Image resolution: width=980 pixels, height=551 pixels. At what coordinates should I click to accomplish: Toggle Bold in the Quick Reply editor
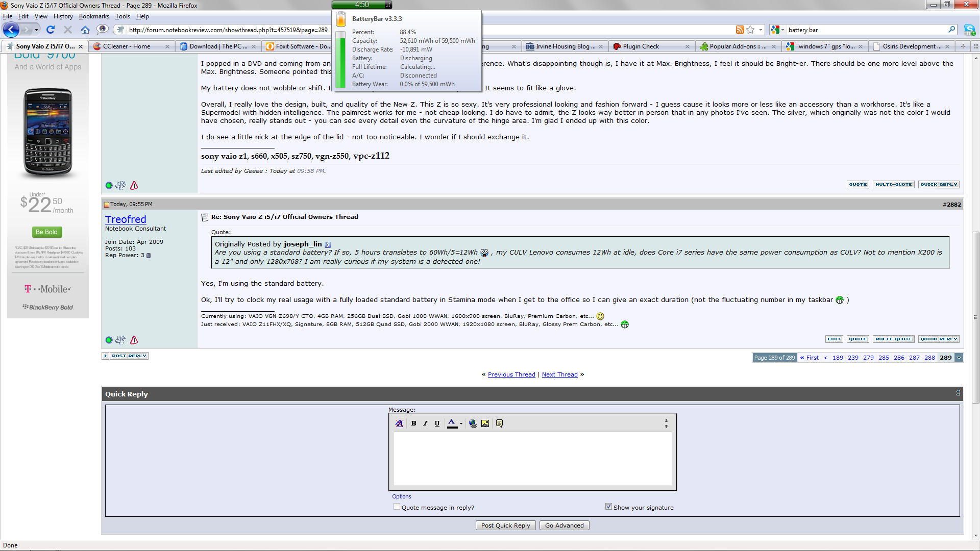(413, 423)
